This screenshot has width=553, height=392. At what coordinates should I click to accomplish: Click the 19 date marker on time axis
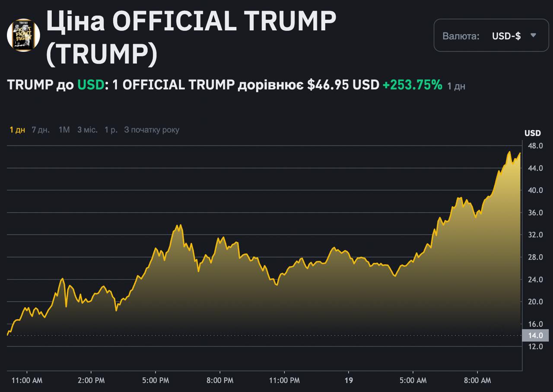349,380
